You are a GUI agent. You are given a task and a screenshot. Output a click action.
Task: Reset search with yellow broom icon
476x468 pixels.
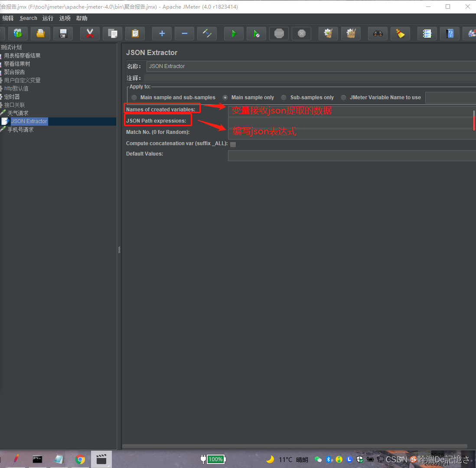[x=401, y=33]
